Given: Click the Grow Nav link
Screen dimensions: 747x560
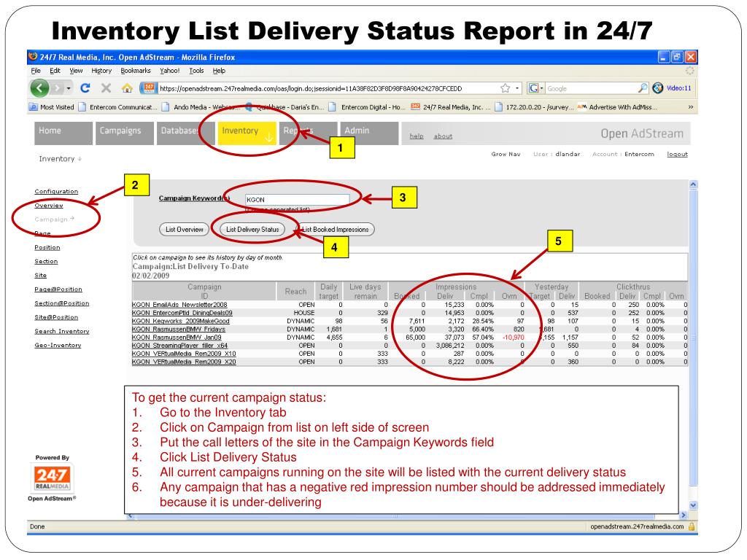Looking at the screenshot, I should [x=506, y=155].
